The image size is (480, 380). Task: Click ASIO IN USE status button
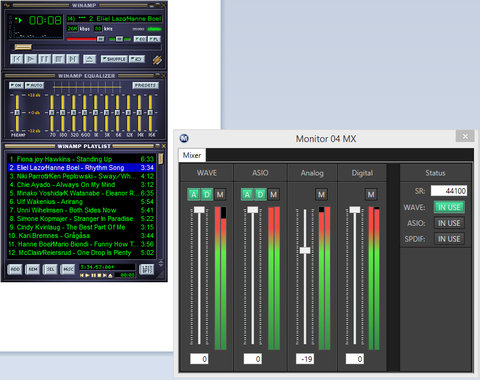449,223
